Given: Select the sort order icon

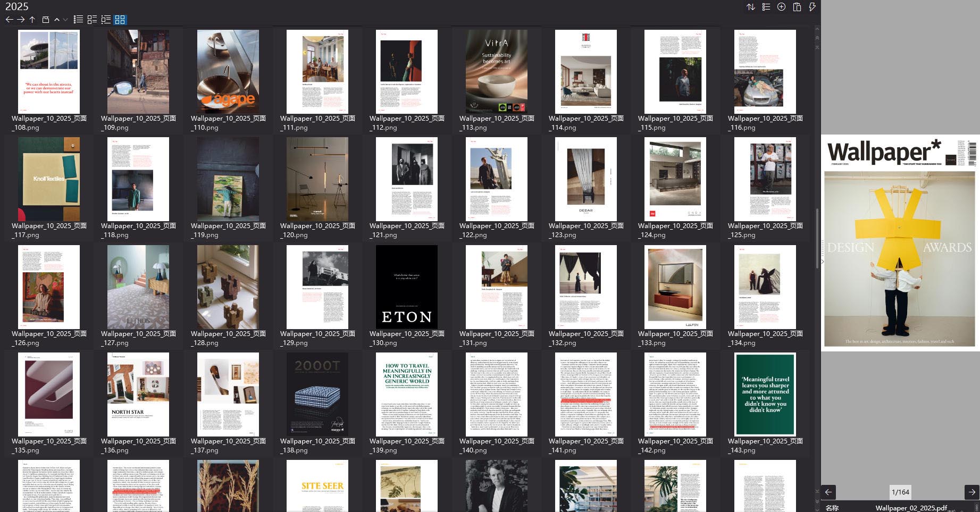Looking at the screenshot, I should pos(751,7).
